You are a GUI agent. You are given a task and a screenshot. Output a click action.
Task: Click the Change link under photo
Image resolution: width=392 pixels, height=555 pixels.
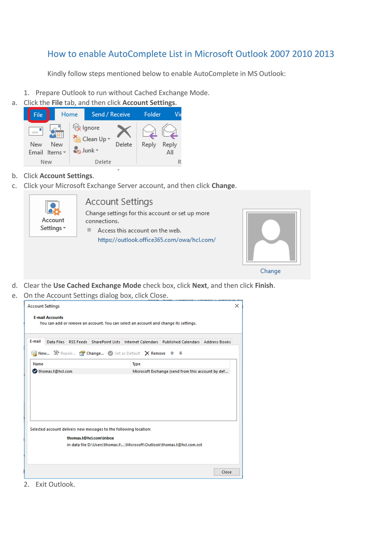point(270,271)
